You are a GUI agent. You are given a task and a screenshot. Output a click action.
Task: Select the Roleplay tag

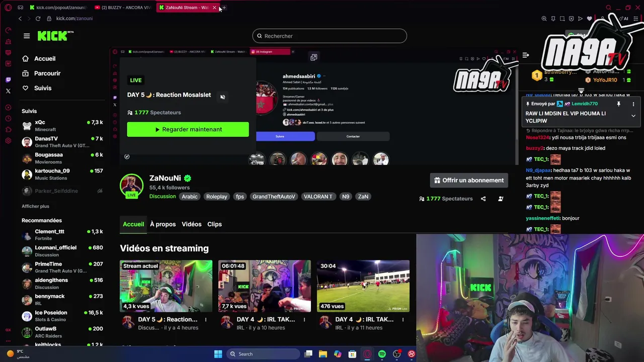click(x=217, y=197)
